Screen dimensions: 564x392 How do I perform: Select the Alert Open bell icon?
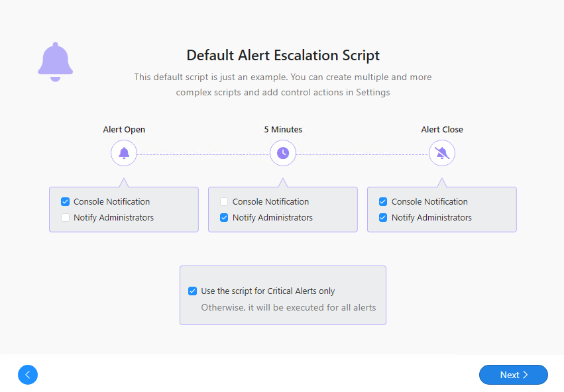point(124,154)
